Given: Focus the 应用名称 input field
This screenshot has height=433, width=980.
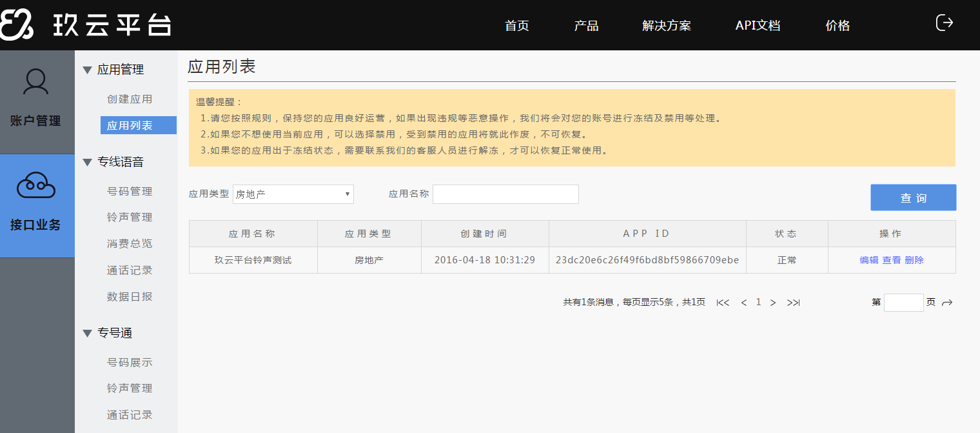Looking at the screenshot, I should [x=505, y=194].
